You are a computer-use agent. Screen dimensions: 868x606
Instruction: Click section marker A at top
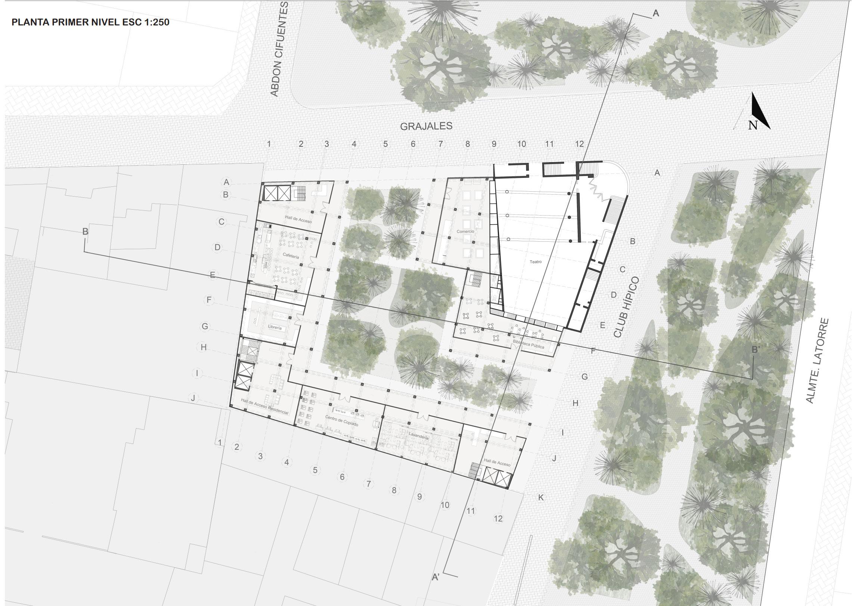tap(655, 13)
